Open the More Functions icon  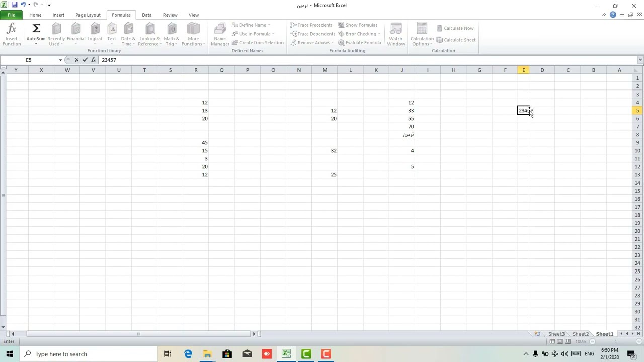click(x=193, y=29)
